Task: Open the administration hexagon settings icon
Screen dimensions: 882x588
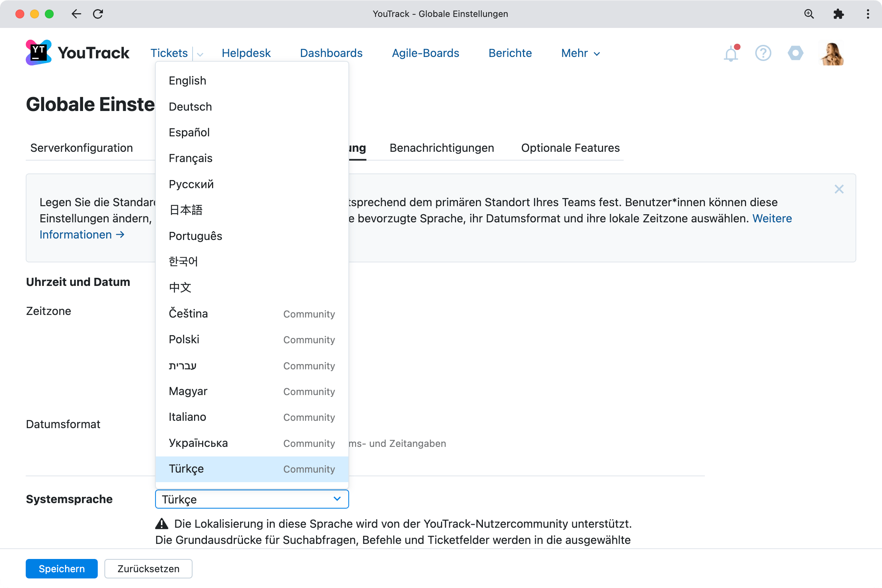Action: click(795, 53)
